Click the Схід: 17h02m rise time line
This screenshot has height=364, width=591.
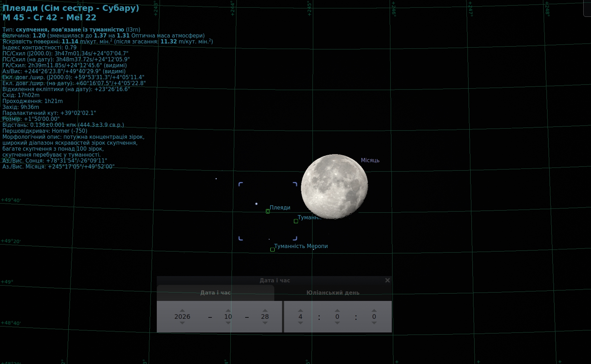coord(21,95)
